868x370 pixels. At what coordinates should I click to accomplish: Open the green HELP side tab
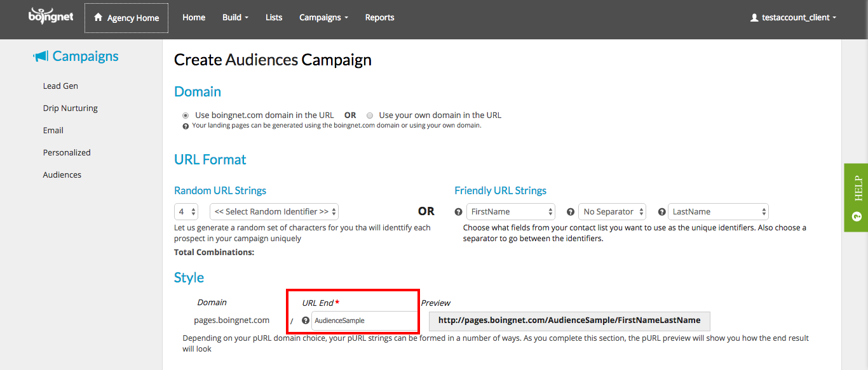[855, 197]
